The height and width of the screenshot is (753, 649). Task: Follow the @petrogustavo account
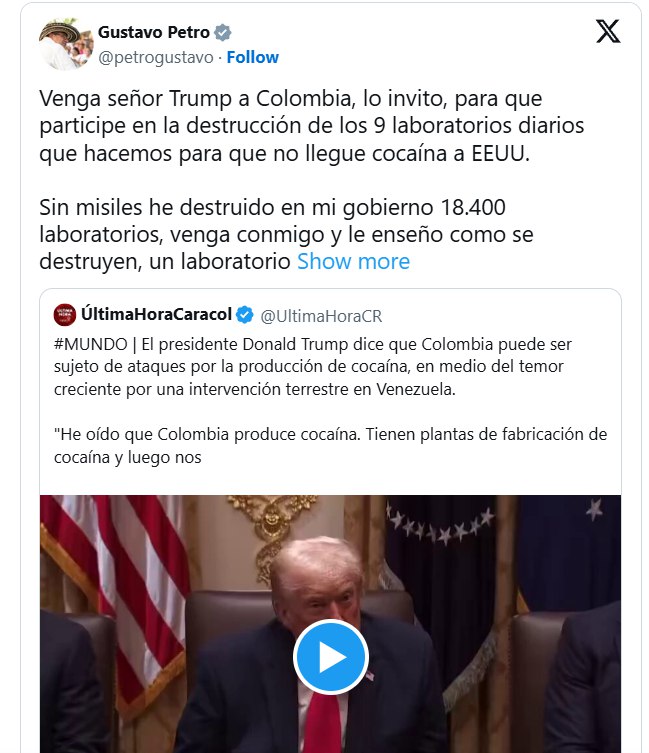click(x=253, y=57)
